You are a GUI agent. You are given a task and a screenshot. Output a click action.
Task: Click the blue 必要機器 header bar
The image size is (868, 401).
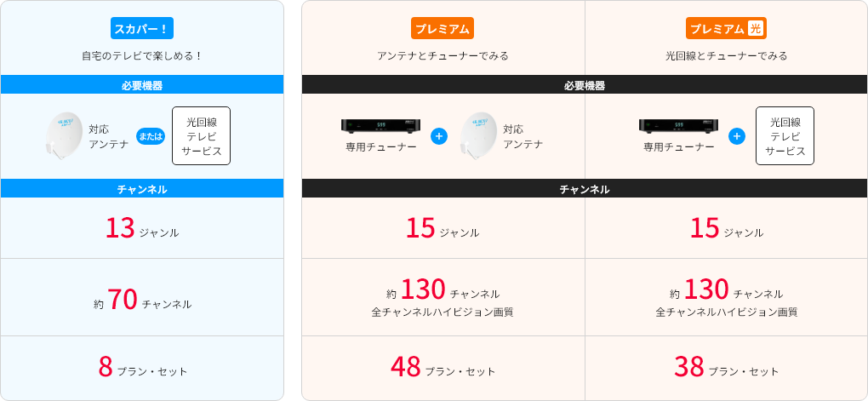coord(142,85)
